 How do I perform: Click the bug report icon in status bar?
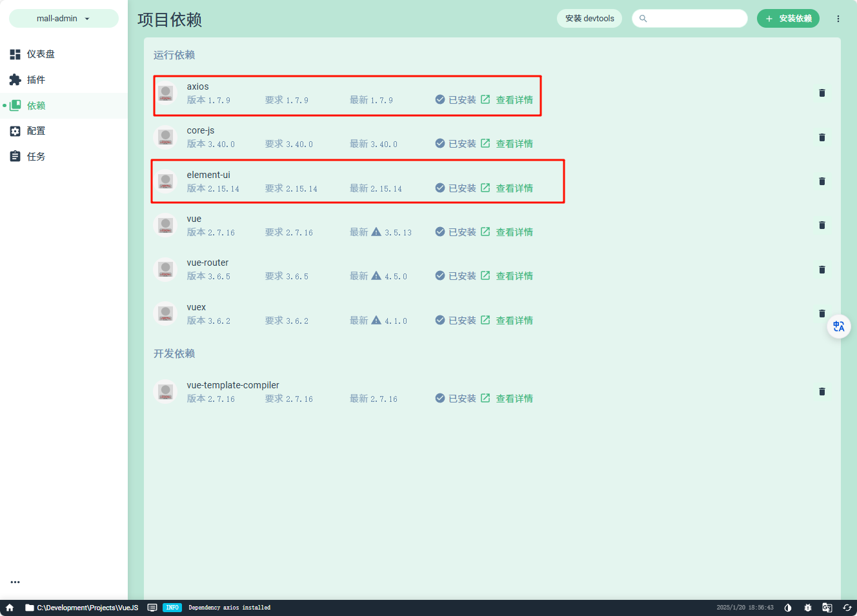pyautogui.click(x=808, y=608)
